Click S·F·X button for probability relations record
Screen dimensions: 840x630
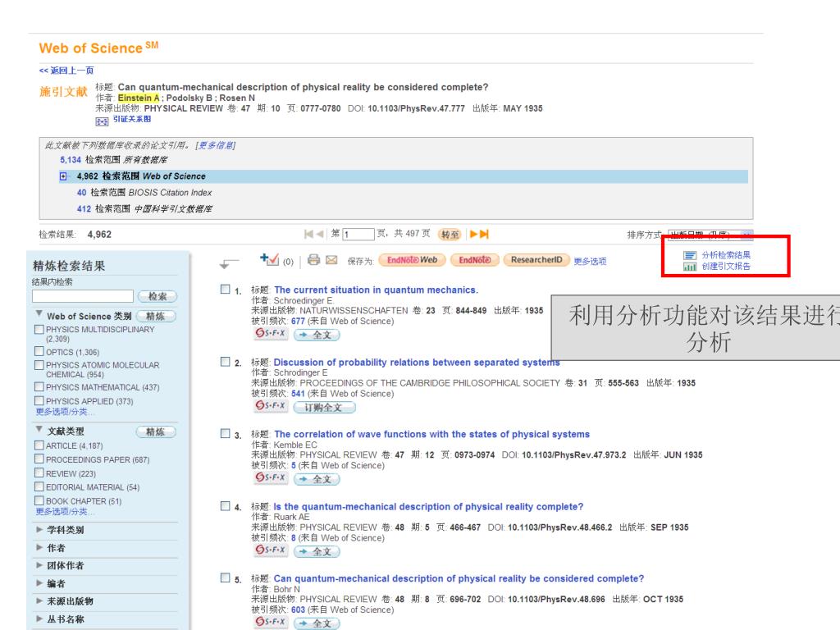271,406
